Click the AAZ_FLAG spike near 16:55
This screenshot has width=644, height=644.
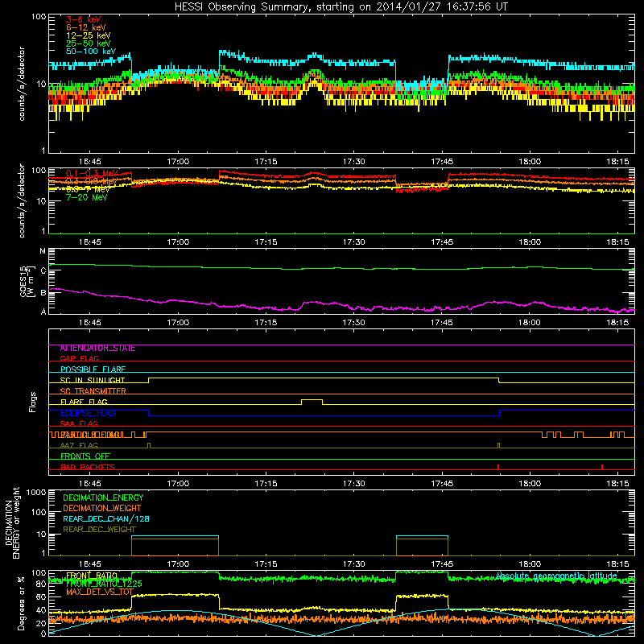(x=149, y=445)
